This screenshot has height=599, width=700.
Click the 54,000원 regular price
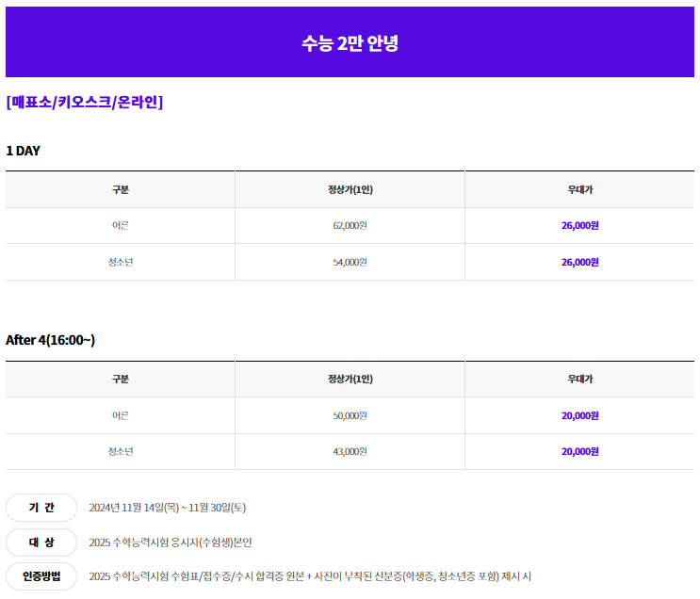350,262
